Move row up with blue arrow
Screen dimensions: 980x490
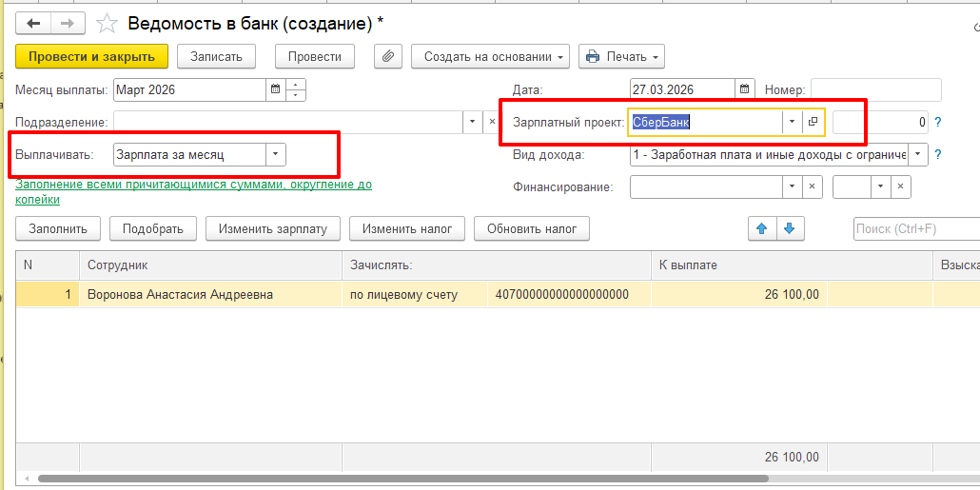coord(761,228)
